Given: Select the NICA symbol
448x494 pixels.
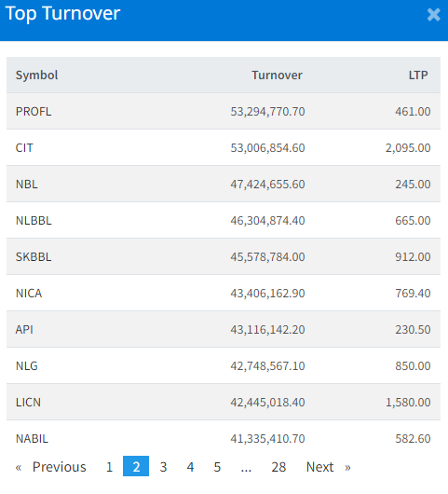Looking at the screenshot, I should tap(29, 294).
